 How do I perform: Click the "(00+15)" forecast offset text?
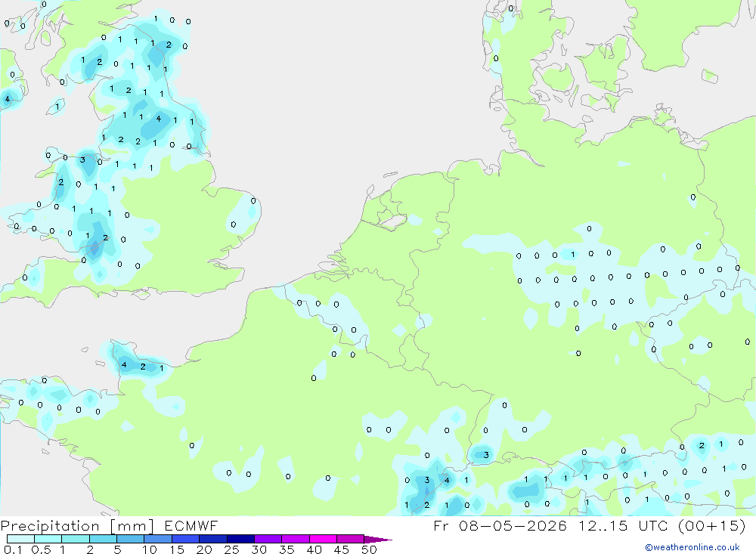coord(711,525)
